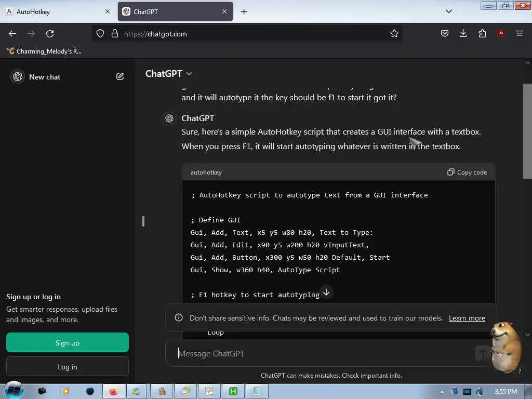This screenshot has height=399, width=532.
Task: Click the New chat sidebar entry
Action: pos(45,77)
